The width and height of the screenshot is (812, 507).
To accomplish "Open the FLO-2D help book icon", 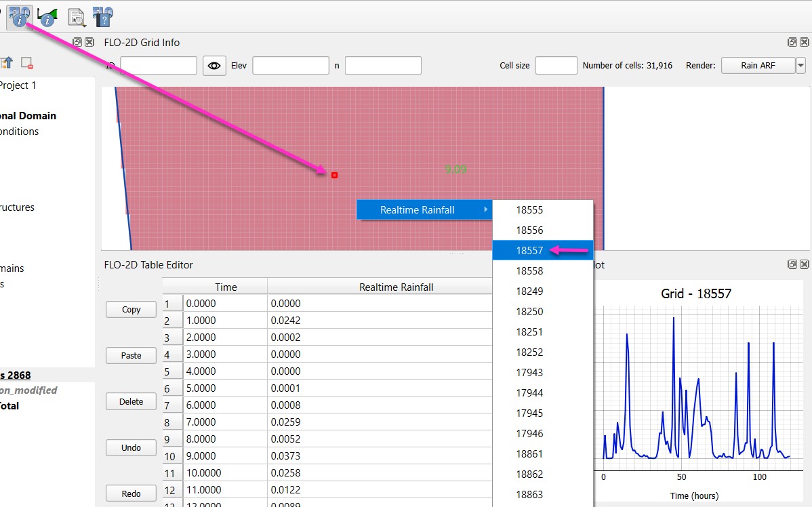I will pos(103,16).
